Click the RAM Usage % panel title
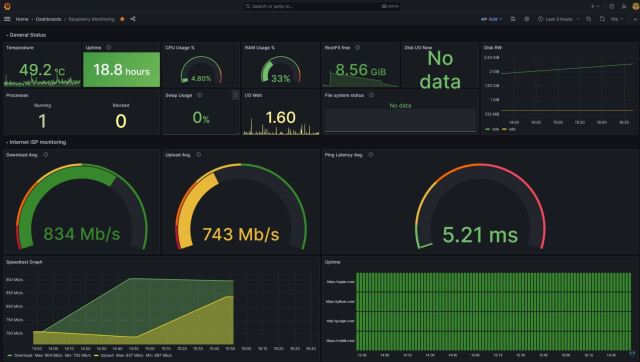Screen dimensions: 640x362 coord(260,48)
